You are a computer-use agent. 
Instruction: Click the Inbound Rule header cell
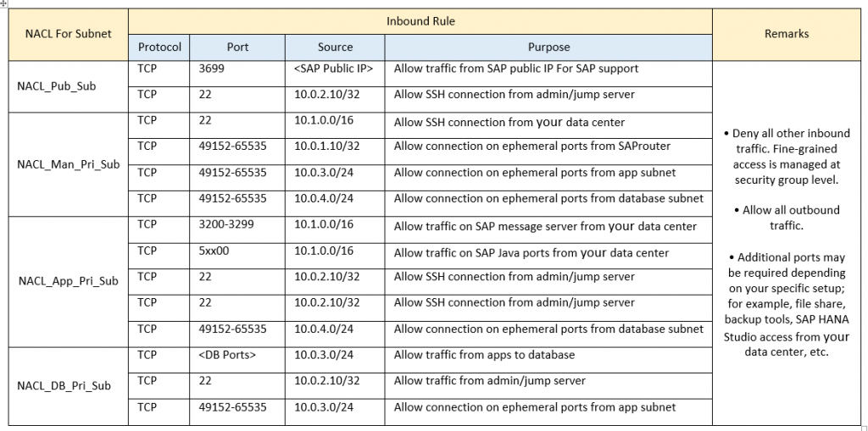[x=420, y=21]
